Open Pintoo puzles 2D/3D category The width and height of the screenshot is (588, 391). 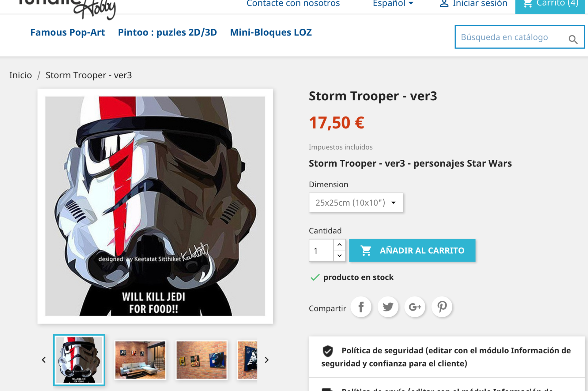(x=168, y=32)
